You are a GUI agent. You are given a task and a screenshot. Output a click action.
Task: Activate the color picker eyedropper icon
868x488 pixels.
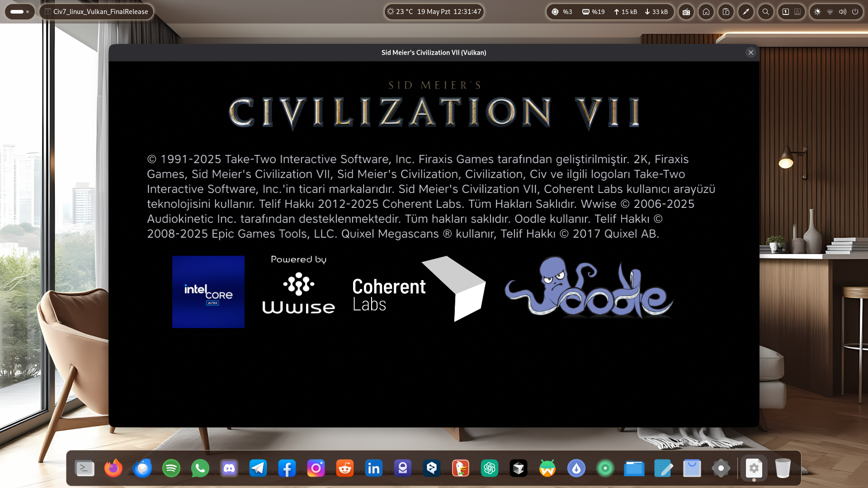click(746, 12)
